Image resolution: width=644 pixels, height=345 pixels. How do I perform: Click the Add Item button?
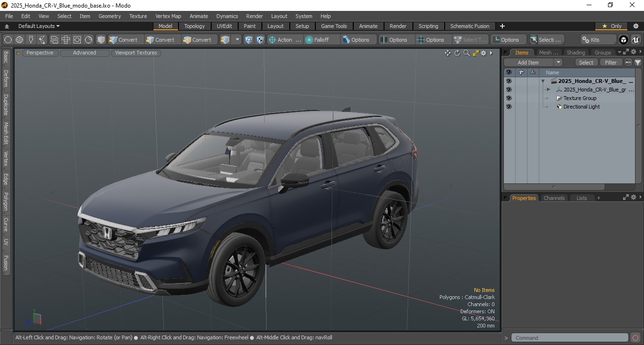[528, 63]
